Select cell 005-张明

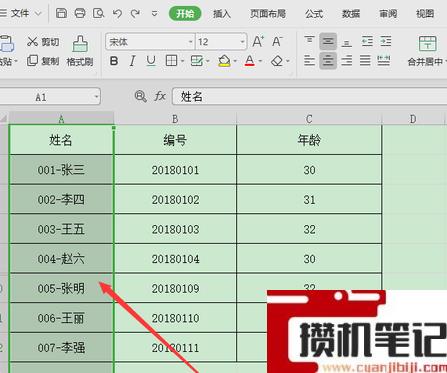point(61,288)
